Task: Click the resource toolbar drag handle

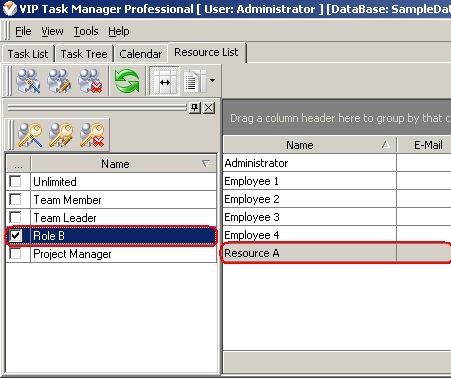Action: [10, 81]
